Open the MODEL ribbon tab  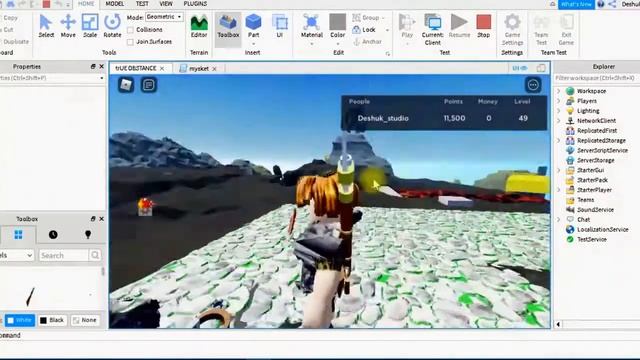coord(115,4)
